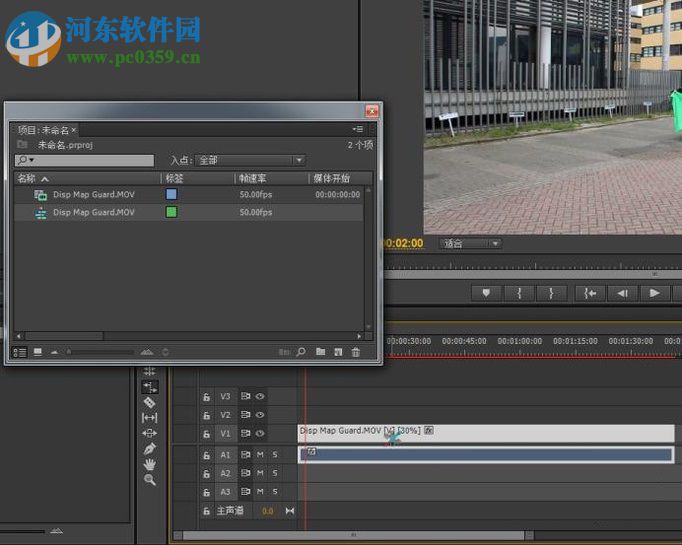682x545 pixels.
Task: Click the Mark Out button
Action: click(551, 293)
